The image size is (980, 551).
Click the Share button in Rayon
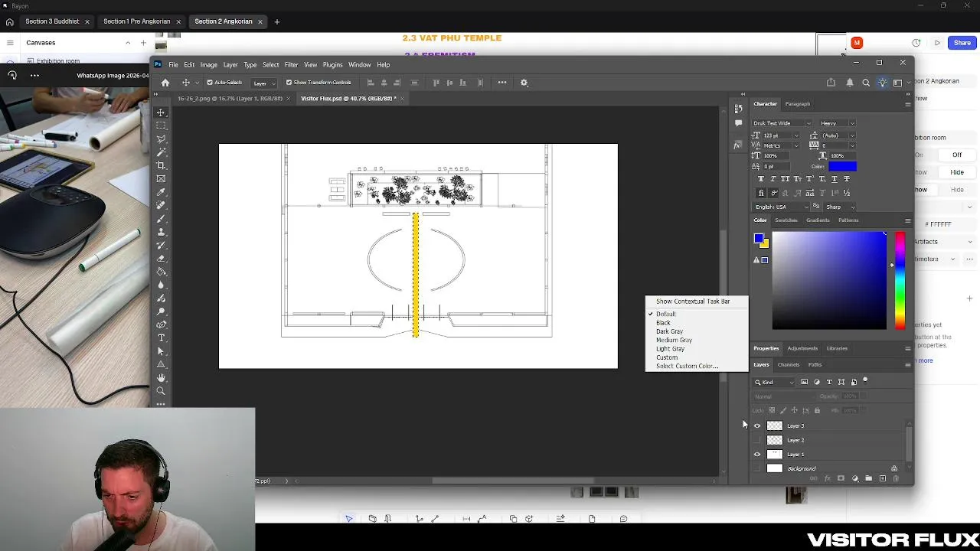point(962,43)
